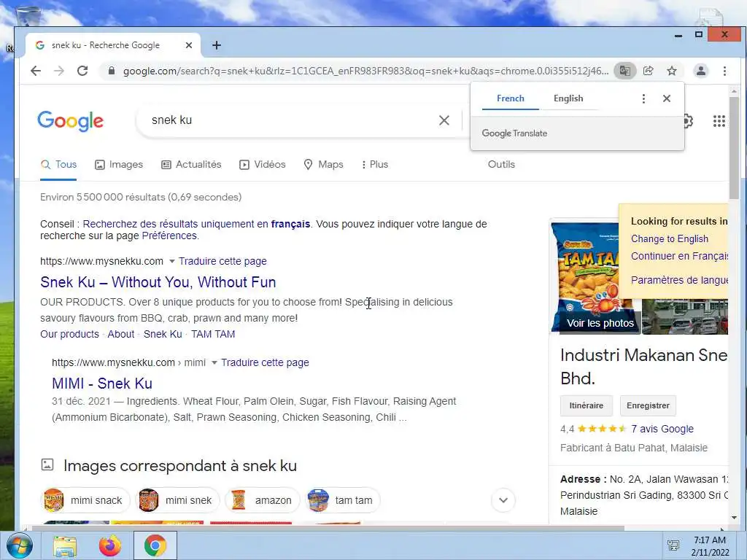Screen dimensions: 747x560
Task: Click the browser forward arrow
Action: (x=59, y=71)
